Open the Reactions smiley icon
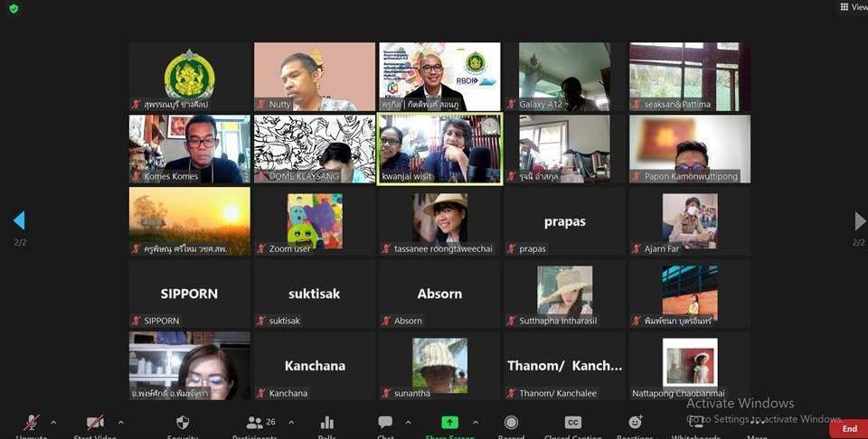Image resolution: width=868 pixels, height=439 pixels. 636,422
